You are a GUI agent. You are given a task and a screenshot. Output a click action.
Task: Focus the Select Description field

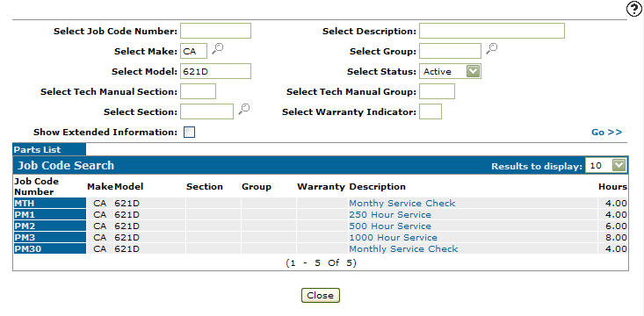click(x=492, y=31)
